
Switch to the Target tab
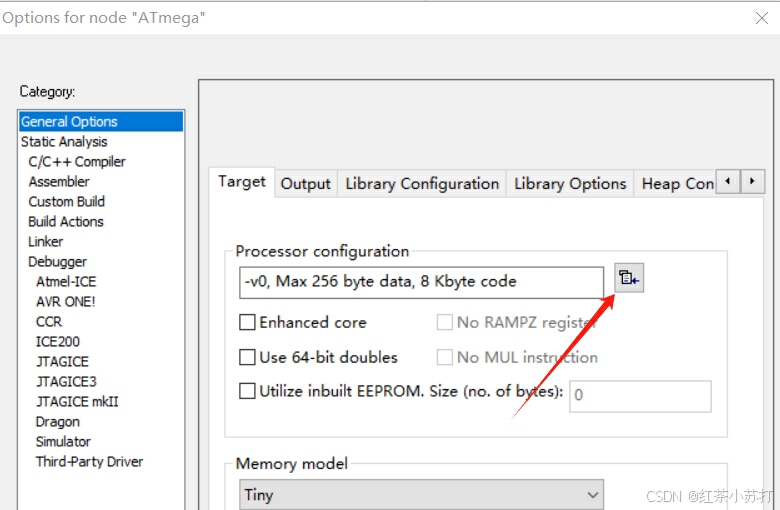click(242, 182)
